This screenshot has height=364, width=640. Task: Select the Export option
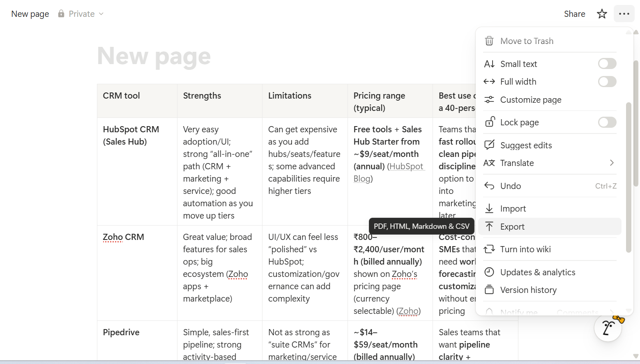click(x=512, y=226)
